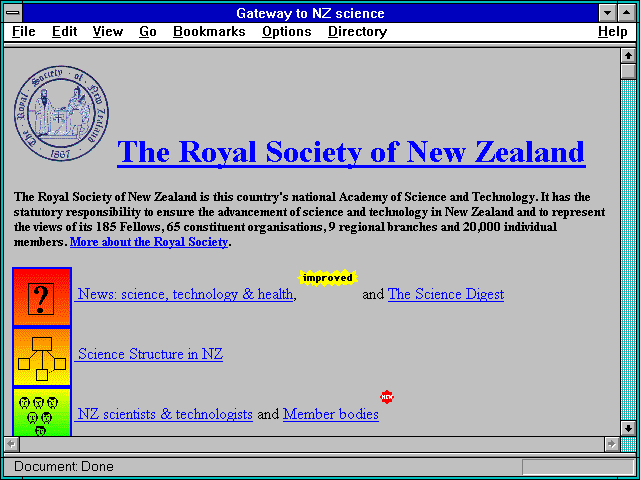
Task: Click the yellow 'improved' badge
Action: pyautogui.click(x=328, y=278)
